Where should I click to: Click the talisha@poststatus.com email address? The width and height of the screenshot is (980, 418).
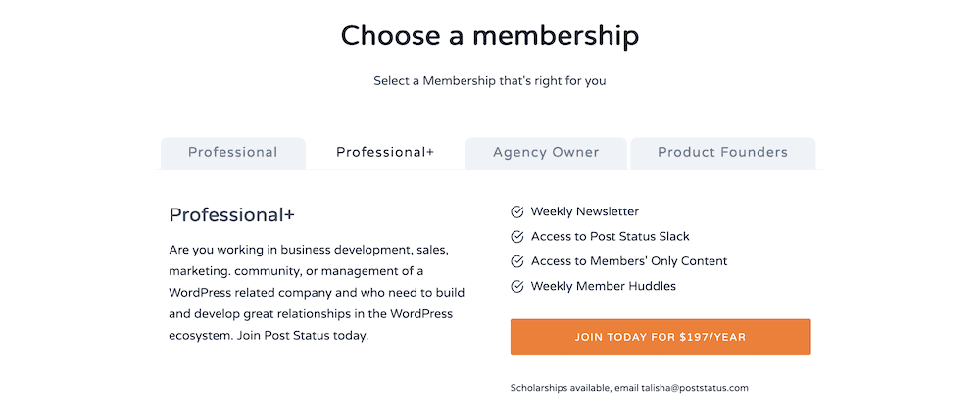coord(695,388)
